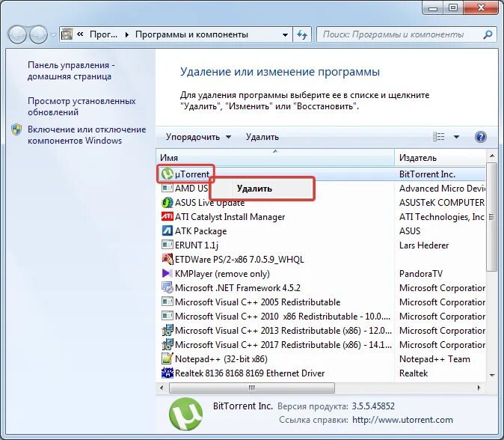Click the Control Panel icon in address bar
The height and width of the screenshot is (440, 504).
[x=67, y=34]
